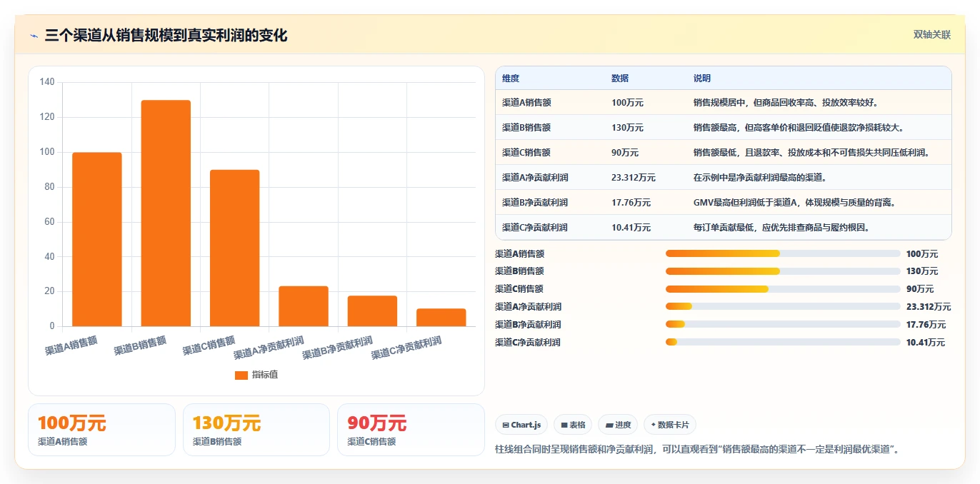Click progress value 10.41万元 at bar end
This screenshot has height=484, width=980.
[926, 343]
